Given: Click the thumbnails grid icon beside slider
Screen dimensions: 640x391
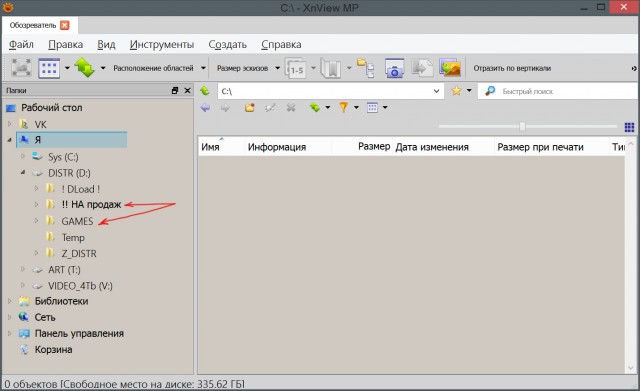Looking at the screenshot, I should click(x=629, y=127).
